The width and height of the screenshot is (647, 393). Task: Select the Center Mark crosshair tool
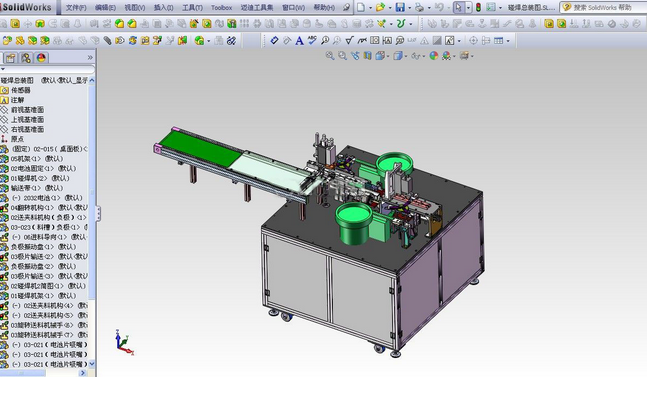[473, 40]
